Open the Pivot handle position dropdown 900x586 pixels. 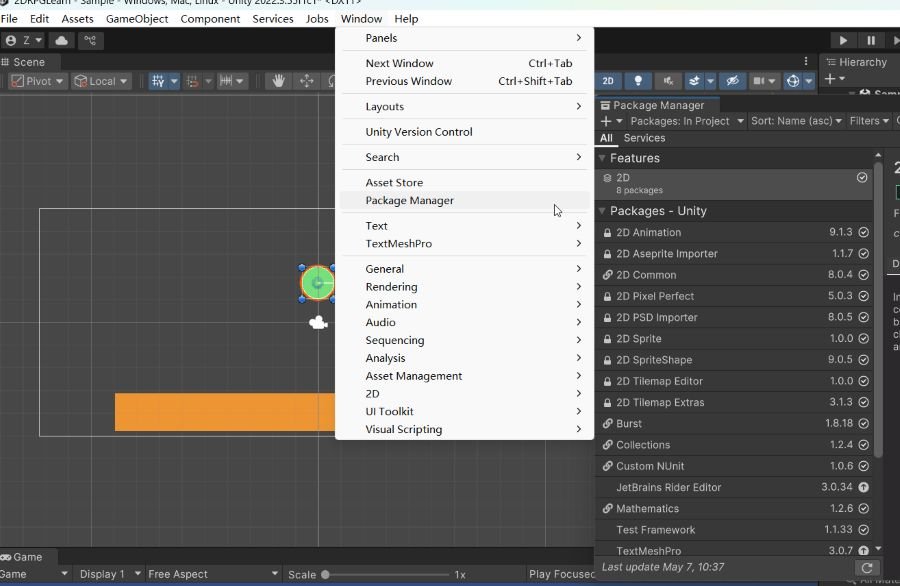point(38,82)
